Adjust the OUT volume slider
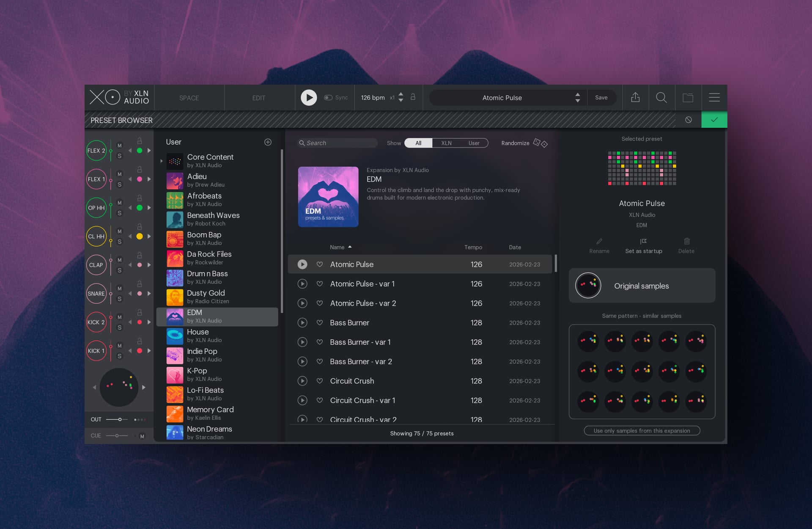 120,419
